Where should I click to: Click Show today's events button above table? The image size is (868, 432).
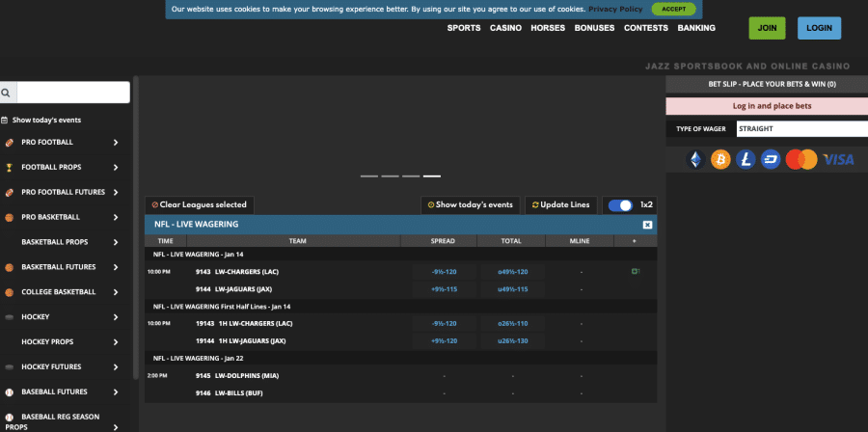pyautogui.click(x=471, y=204)
